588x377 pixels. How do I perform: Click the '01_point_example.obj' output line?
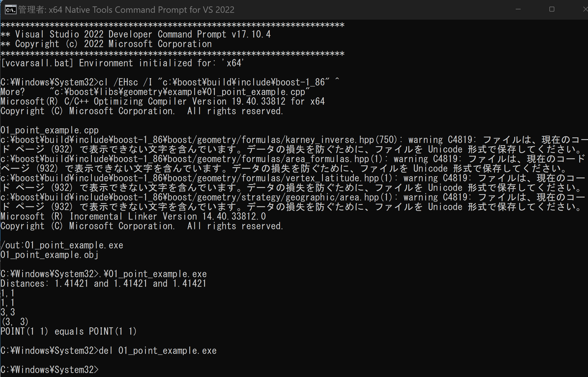49,255
